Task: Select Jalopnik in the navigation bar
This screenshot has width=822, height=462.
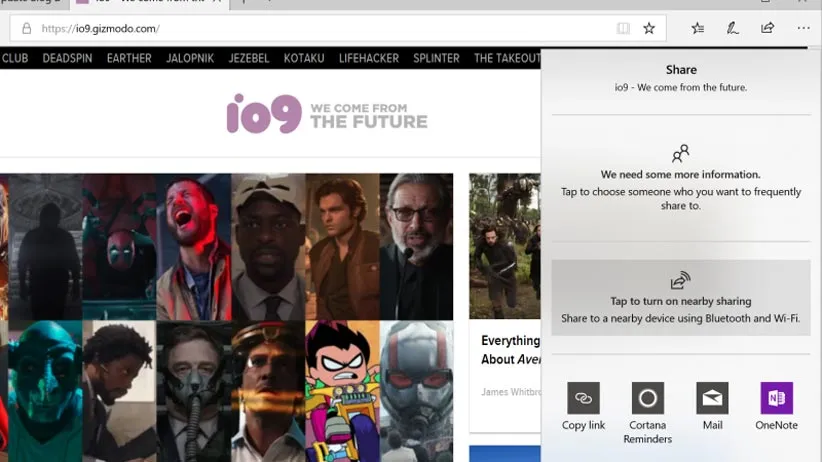Action: pos(189,58)
